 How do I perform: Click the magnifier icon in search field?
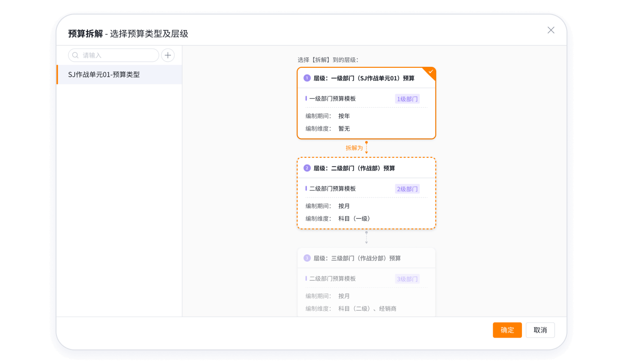click(76, 55)
